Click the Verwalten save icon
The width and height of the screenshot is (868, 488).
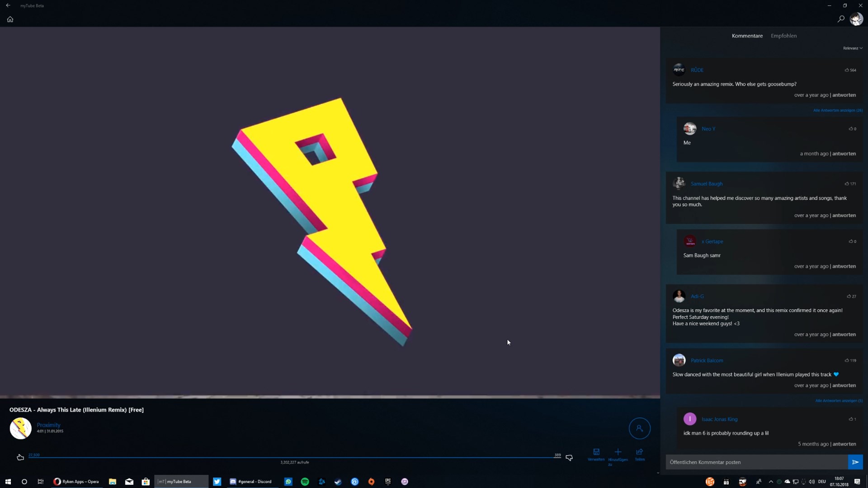click(596, 452)
